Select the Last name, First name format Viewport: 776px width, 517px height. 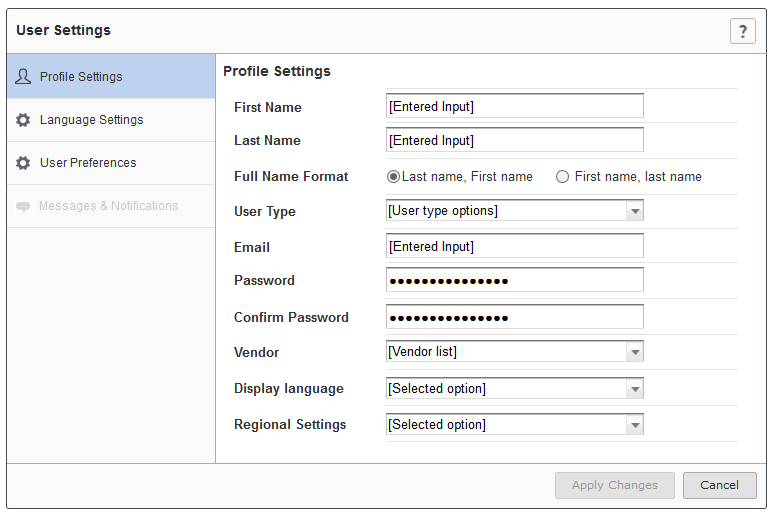[394, 177]
